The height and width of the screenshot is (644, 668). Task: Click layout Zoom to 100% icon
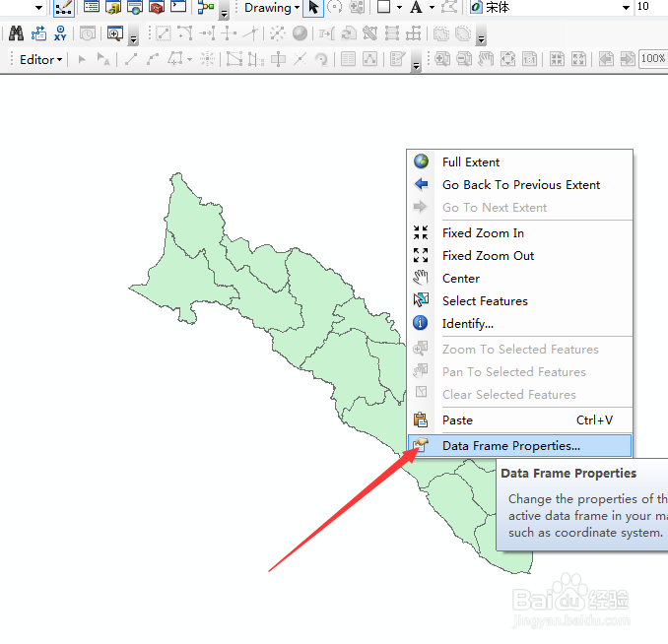[x=529, y=58]
